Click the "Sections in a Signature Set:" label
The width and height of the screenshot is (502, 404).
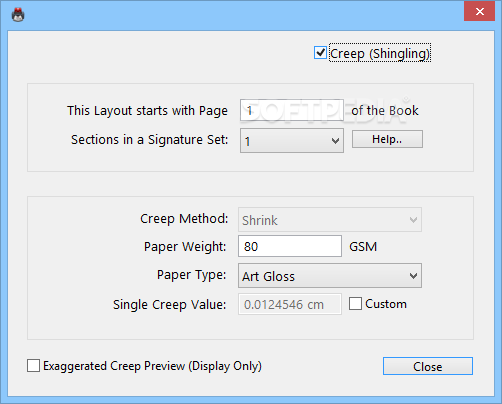(150, 140)
